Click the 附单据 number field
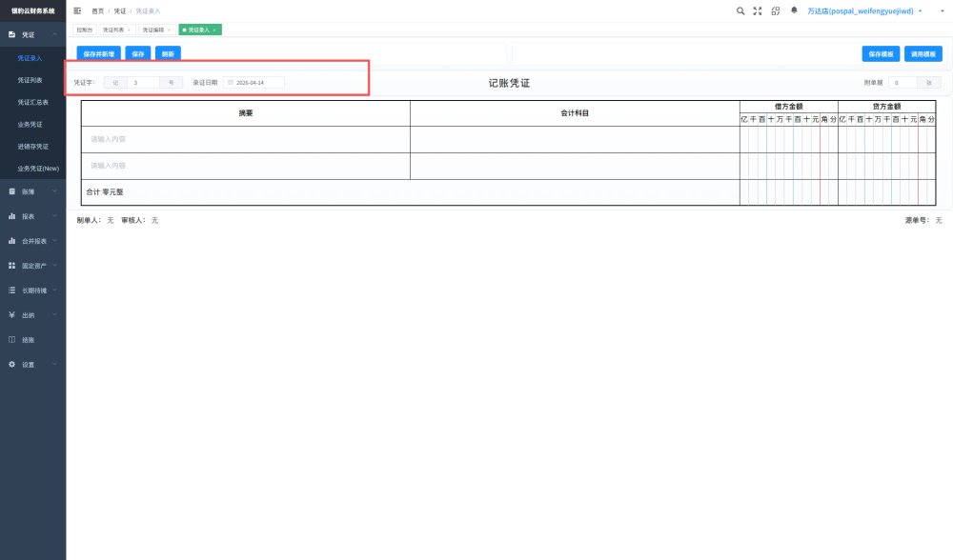 [902, 83]
